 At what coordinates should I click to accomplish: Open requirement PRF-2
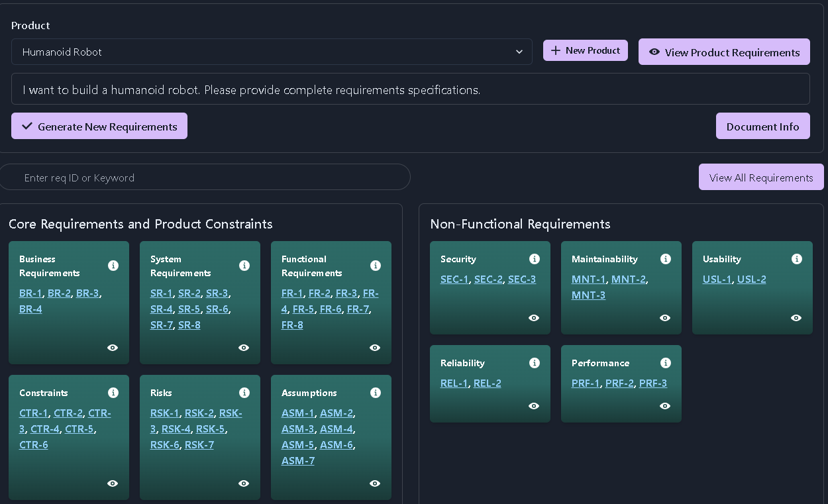click(x=619, y=383)
